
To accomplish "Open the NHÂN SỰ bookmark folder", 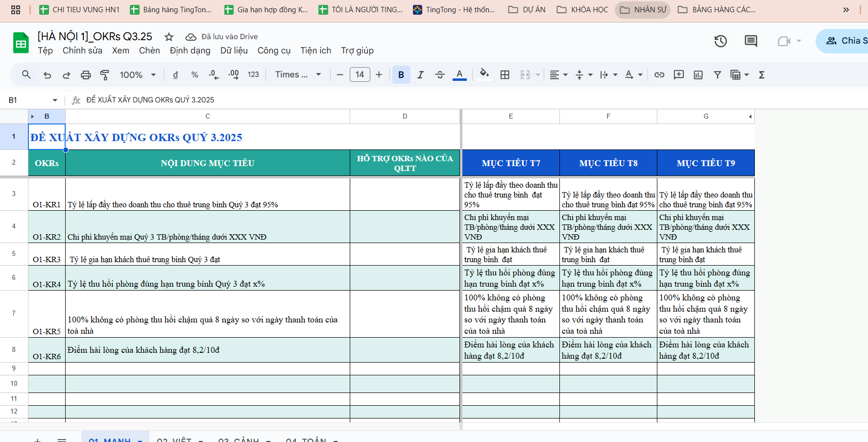I will [x=643, y=10].
